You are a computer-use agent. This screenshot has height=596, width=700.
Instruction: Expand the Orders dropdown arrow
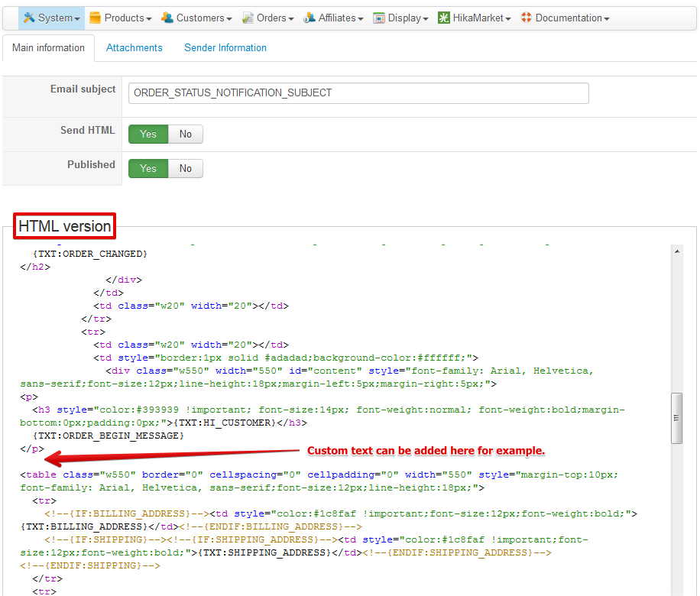(x=291, y=18)
